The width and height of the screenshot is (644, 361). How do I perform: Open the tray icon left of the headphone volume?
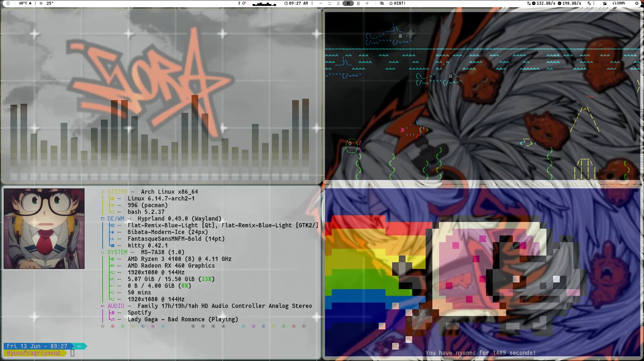[605, 3]
